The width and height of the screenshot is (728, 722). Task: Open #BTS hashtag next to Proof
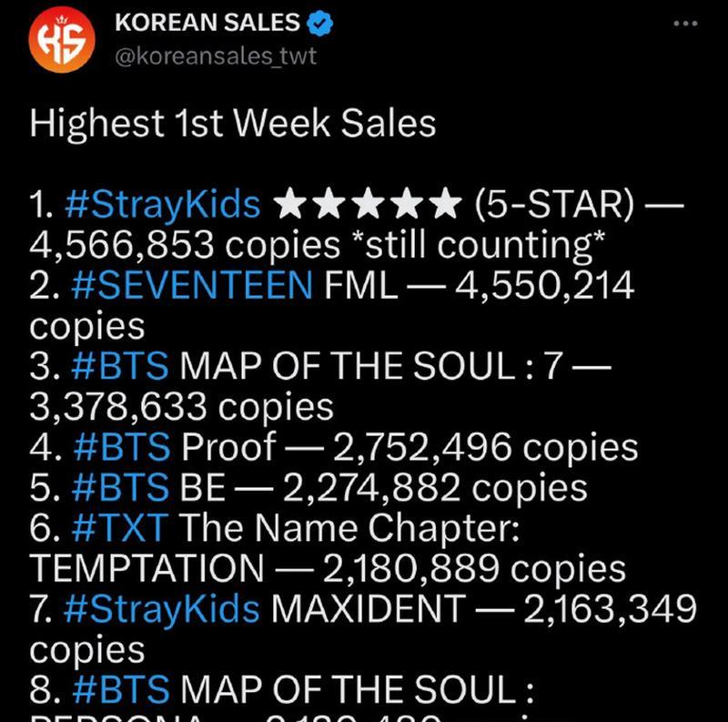[122, 447]
